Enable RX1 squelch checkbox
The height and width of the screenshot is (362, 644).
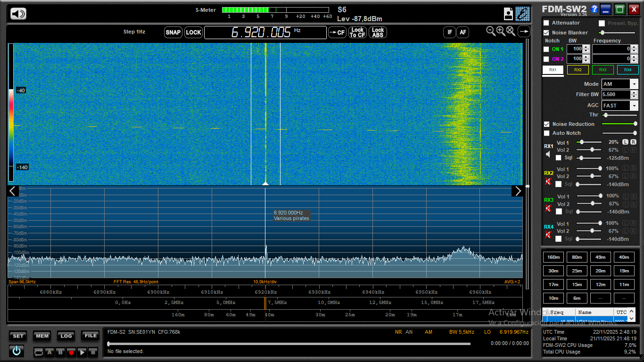pos(559,158)
